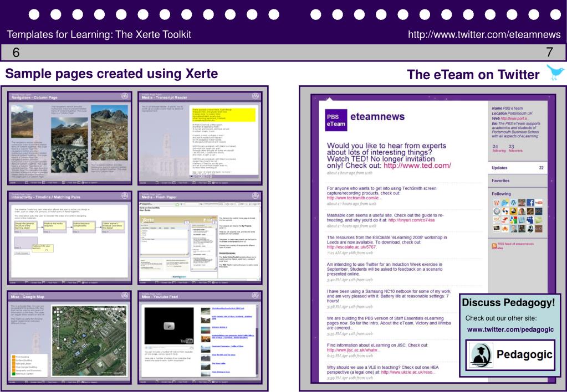Screen dimensions: 567x392
Task: Select the Favorites tab in Twitter sidebar
Action: click(x=518, y=180)
